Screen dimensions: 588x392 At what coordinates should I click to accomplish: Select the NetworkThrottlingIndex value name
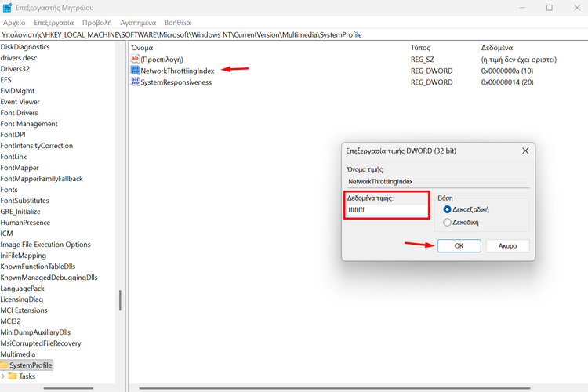click(177, 71)
